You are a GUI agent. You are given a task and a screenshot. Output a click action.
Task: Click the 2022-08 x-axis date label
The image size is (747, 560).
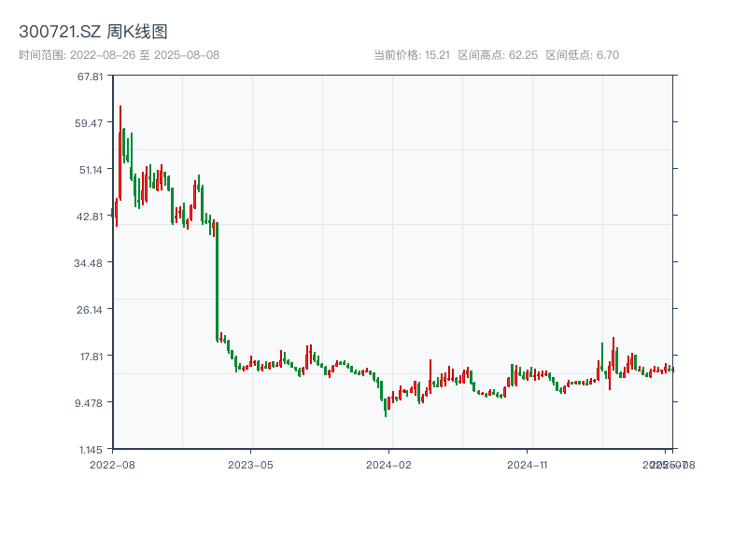(112, 464)
